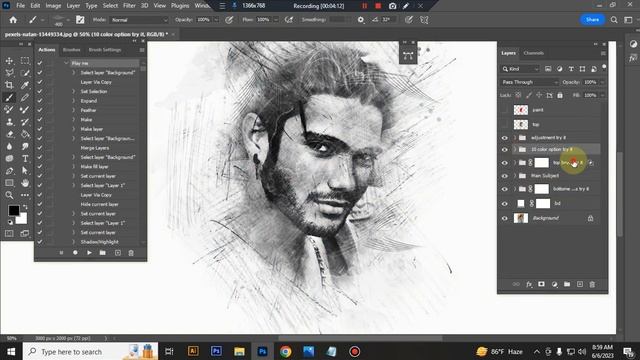
Task: Open the Search icon at top right
Action: 614,20
